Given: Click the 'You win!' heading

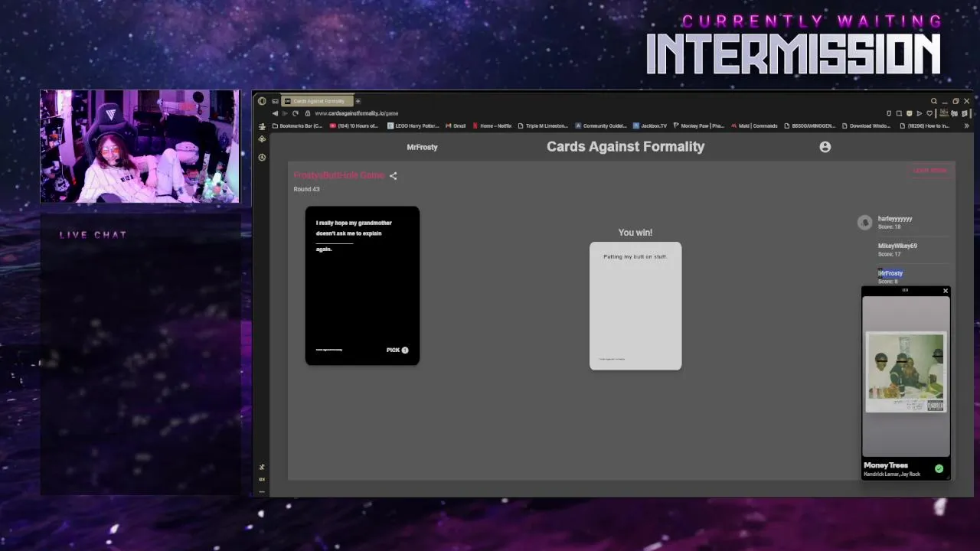Looking at the screenshot, I should [x=635, y=233].
